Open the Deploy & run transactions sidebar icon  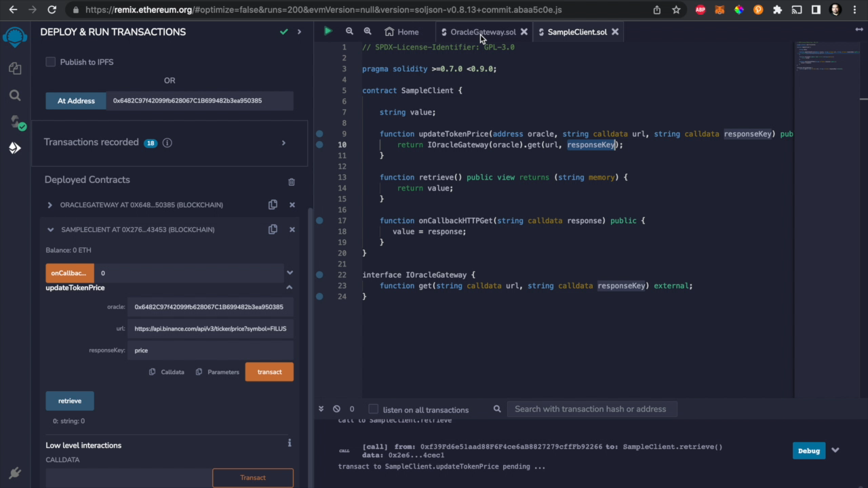[15, 148]
